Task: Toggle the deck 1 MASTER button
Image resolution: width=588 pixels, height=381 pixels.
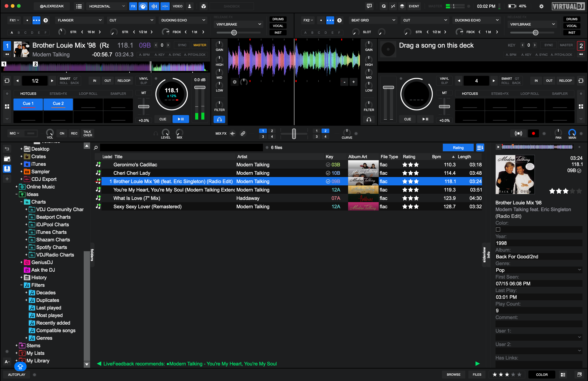Action: click(200, 45)
